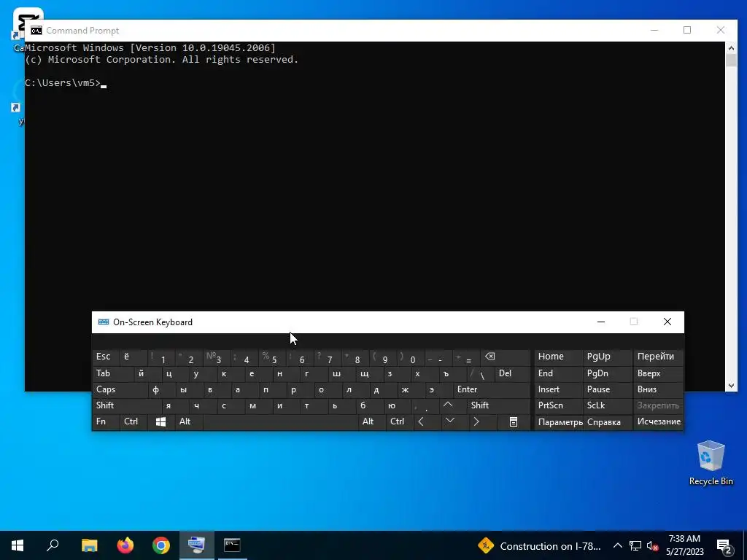Toggle the right Shift key

[x=498, y=405]
